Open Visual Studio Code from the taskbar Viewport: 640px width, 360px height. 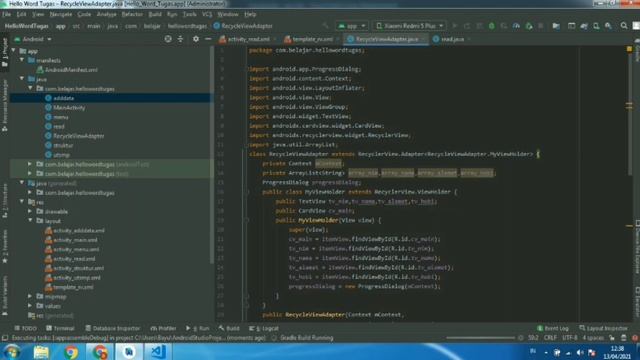tap(158, 352)
